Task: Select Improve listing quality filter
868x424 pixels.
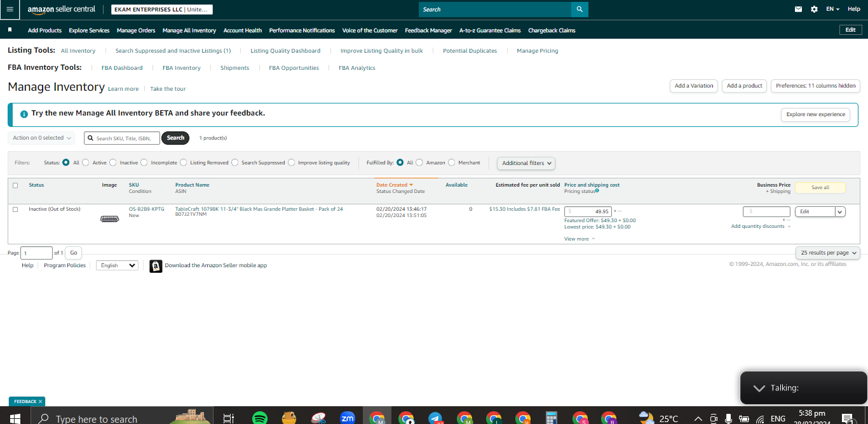Action: tap(291, 162)
